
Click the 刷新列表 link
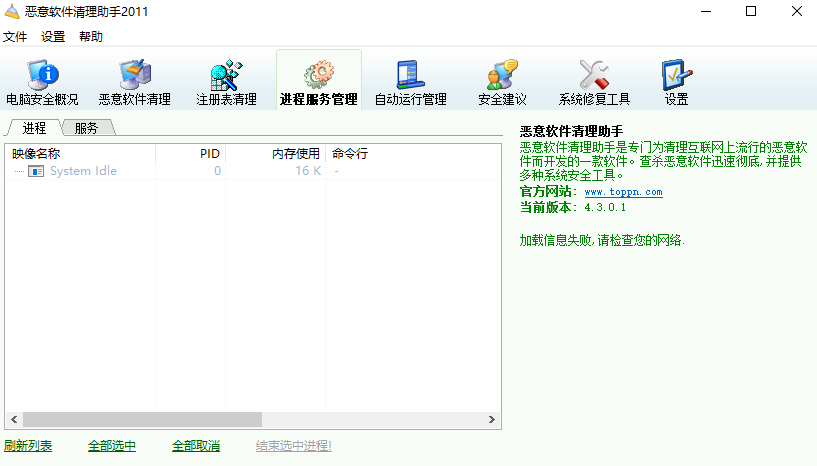tap(28, 446)
